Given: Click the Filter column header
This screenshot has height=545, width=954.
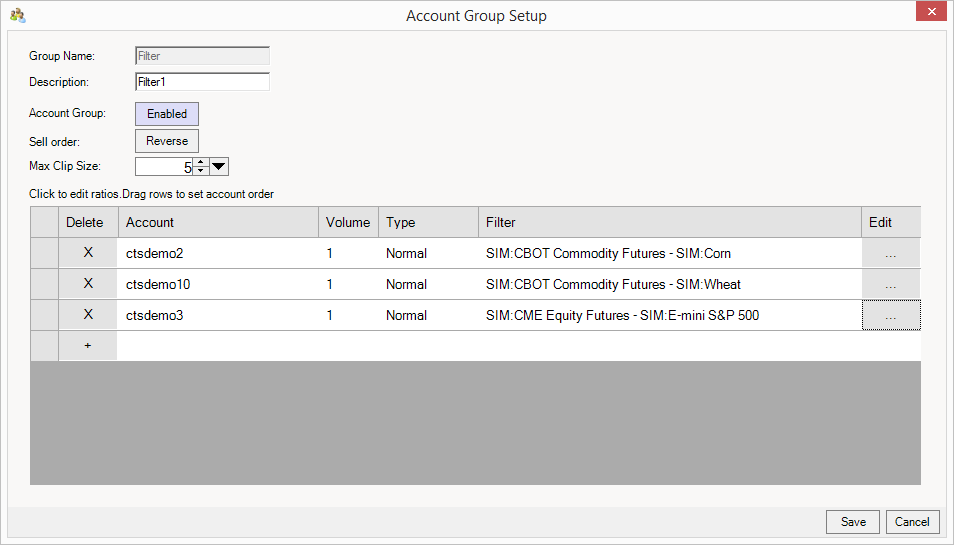Looking at the screenshot, I should click(x=668, y=222).
